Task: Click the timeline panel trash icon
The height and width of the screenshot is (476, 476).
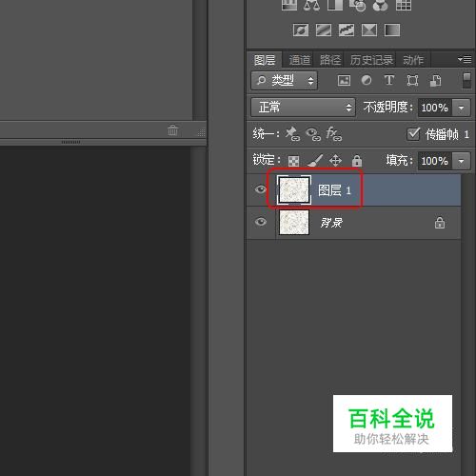Action: click(x=173, y=130)
